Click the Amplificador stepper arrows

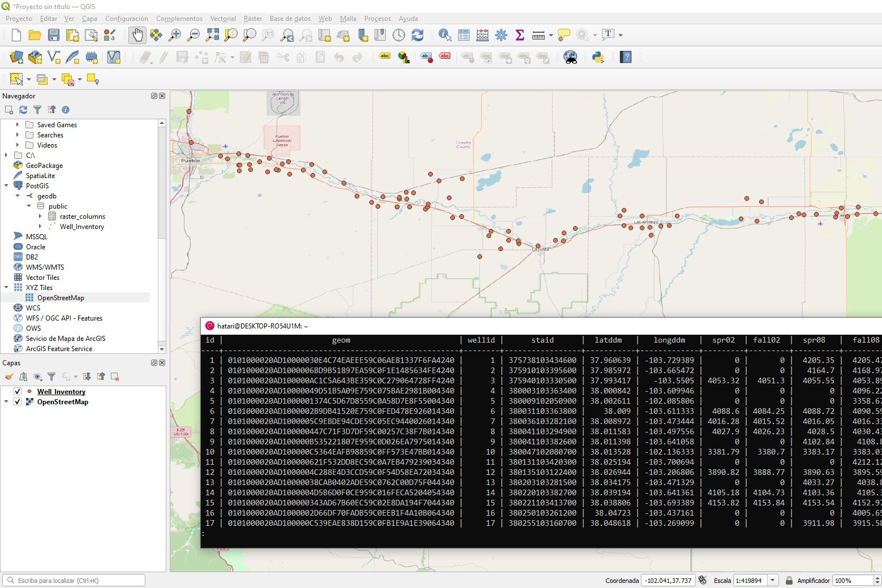pos(877,581)
